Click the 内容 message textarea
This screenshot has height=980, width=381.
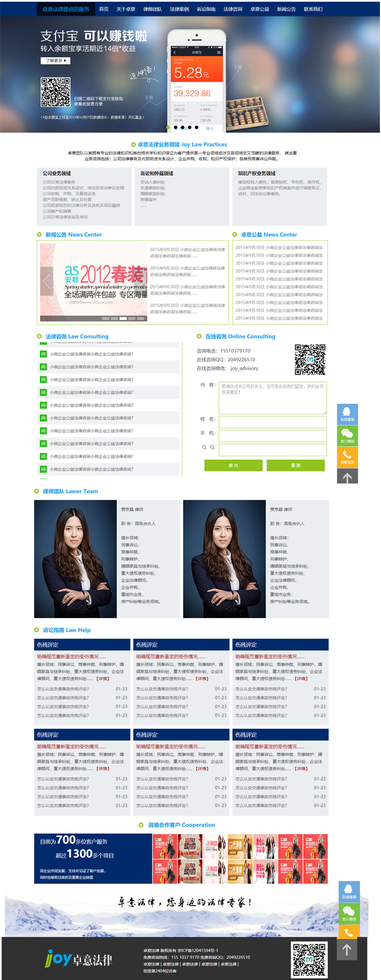(x=272, y=397)
